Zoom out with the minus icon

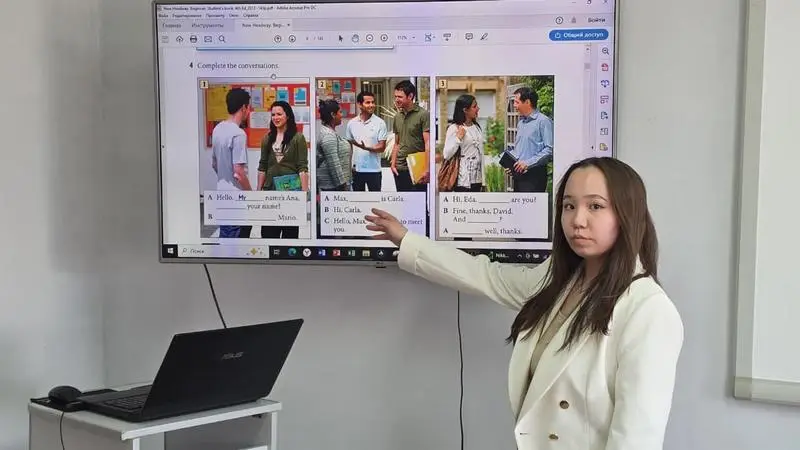tap(369, 38)
